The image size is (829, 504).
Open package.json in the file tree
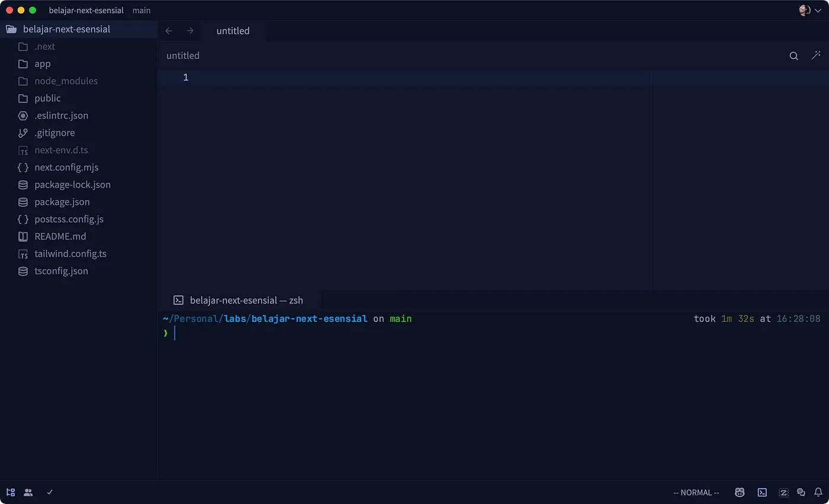coord(62,202)
